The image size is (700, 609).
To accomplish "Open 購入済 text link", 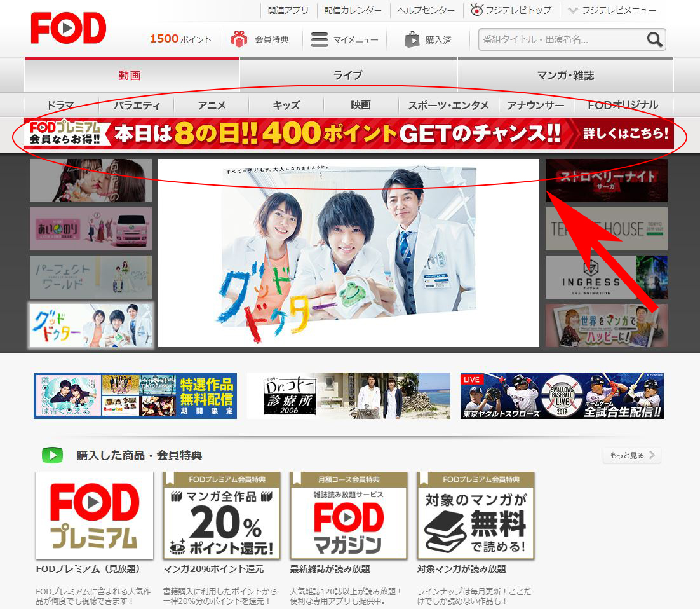I will point(438,40).
